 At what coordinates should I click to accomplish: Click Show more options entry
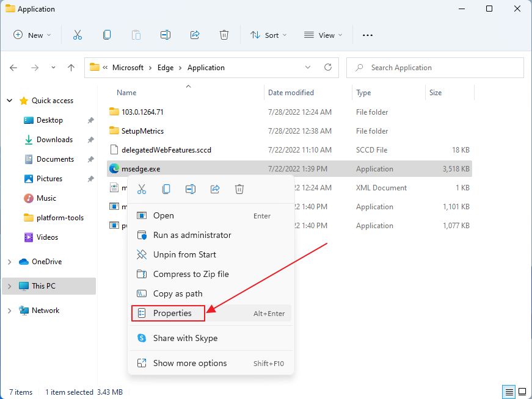pos(189,363)
